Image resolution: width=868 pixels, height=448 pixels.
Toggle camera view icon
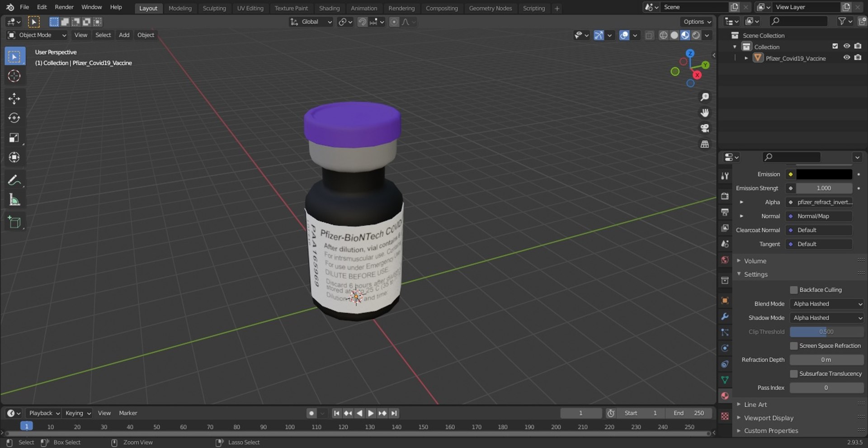tap(704, 128)
